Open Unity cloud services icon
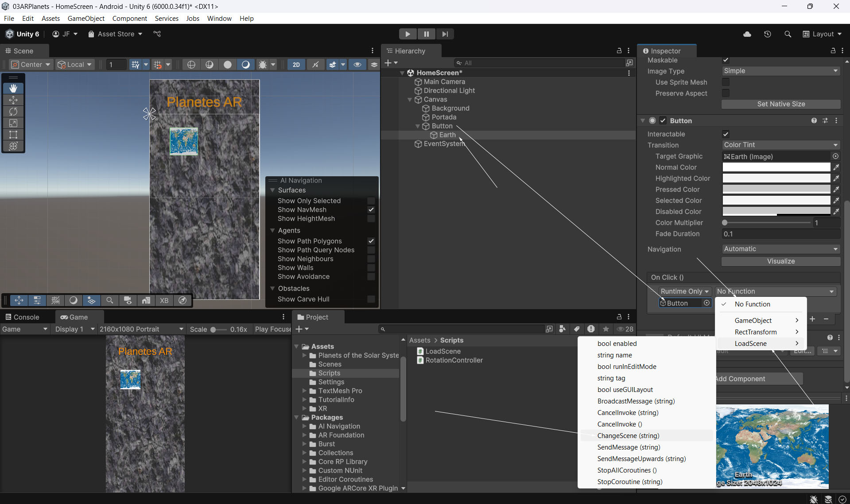The height and width of the screenshot is (504, 850). click(x=747, y=34)
